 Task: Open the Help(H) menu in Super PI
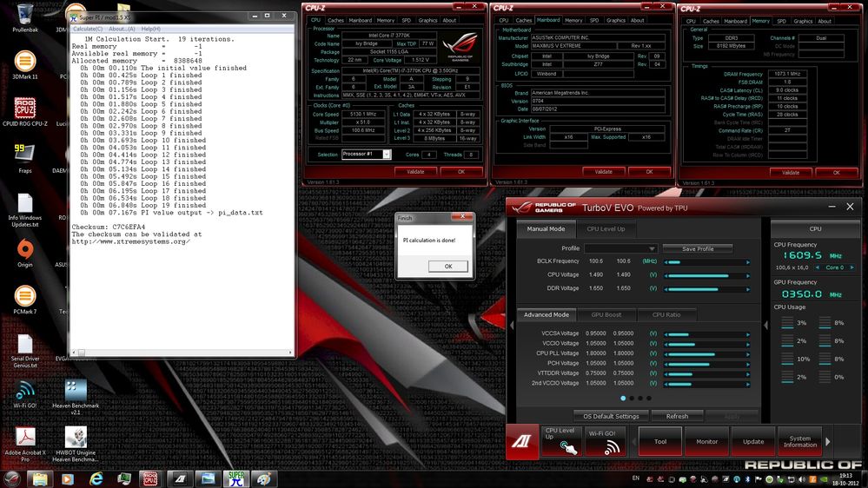pos(150,29)
